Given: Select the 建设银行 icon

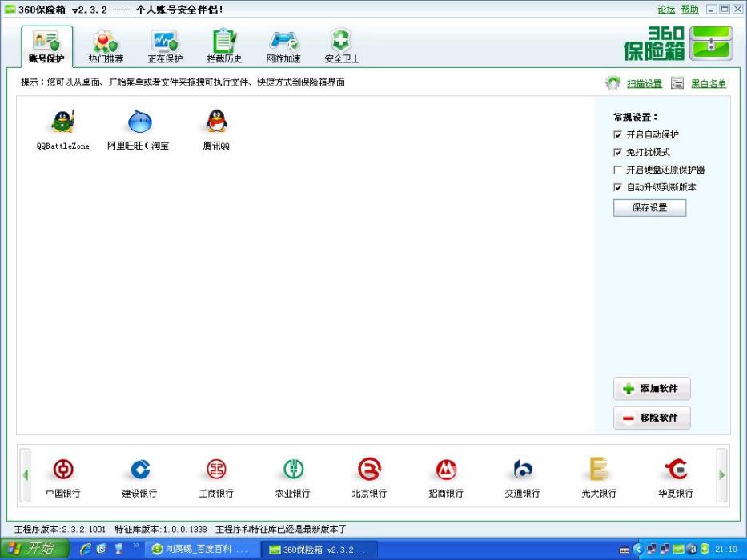Looking at the screenshot, I should (139, 470).
